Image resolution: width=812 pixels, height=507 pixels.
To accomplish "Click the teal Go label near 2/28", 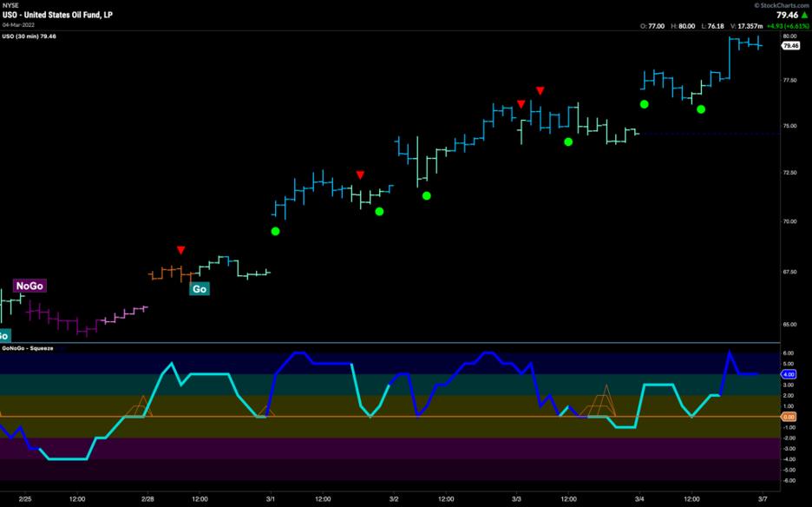I will (199, 289).
